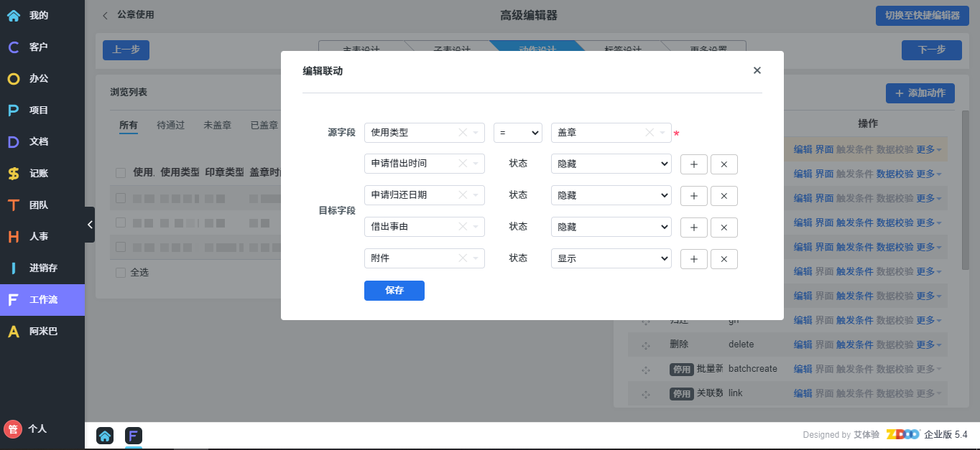
Task: Toggle the 全选 checkbox
Action: pyautogui.click(x=121, y=273)
